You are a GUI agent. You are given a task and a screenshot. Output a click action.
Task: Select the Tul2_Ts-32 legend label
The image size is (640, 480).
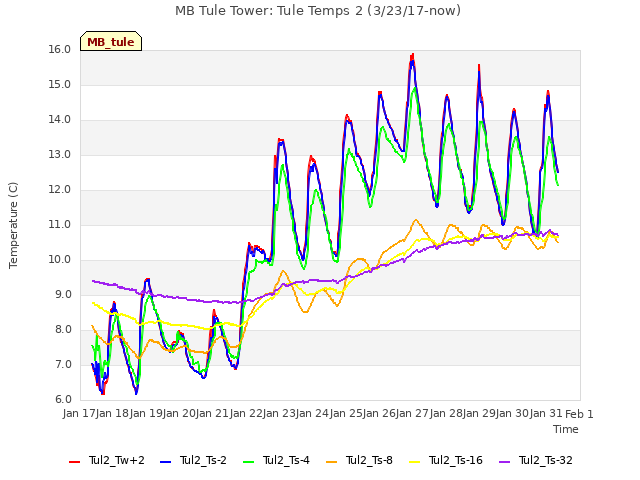546,460
